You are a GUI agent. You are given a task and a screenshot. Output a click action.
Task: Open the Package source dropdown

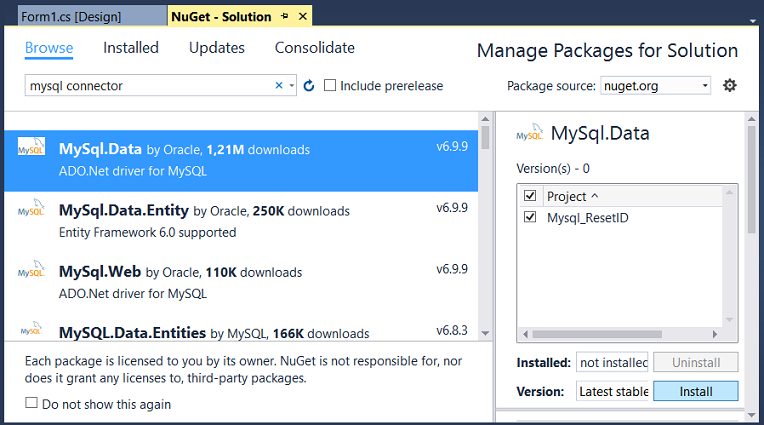(x=655, y=86)
